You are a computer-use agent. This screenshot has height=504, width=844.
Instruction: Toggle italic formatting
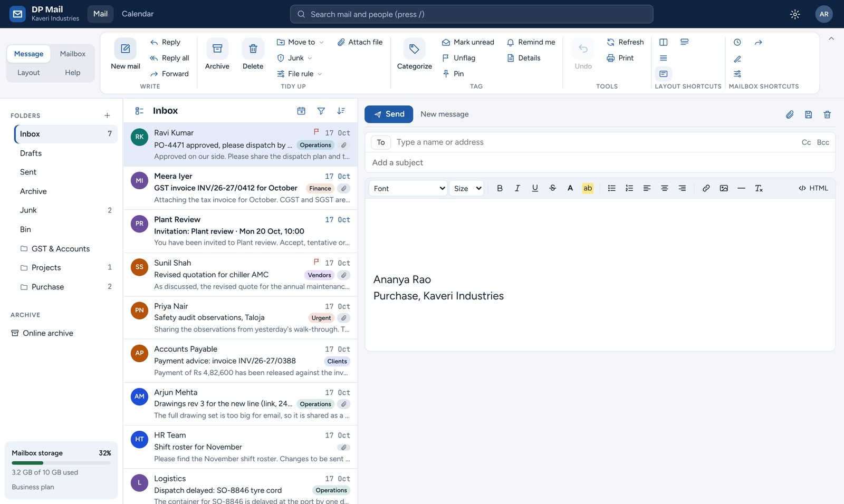click(517, 188)
